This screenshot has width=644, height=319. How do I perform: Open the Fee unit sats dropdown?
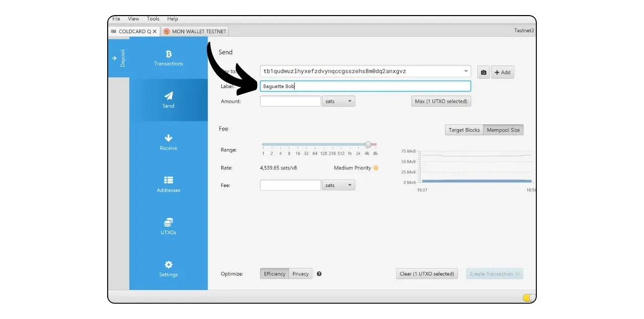[x=339, y=185]
